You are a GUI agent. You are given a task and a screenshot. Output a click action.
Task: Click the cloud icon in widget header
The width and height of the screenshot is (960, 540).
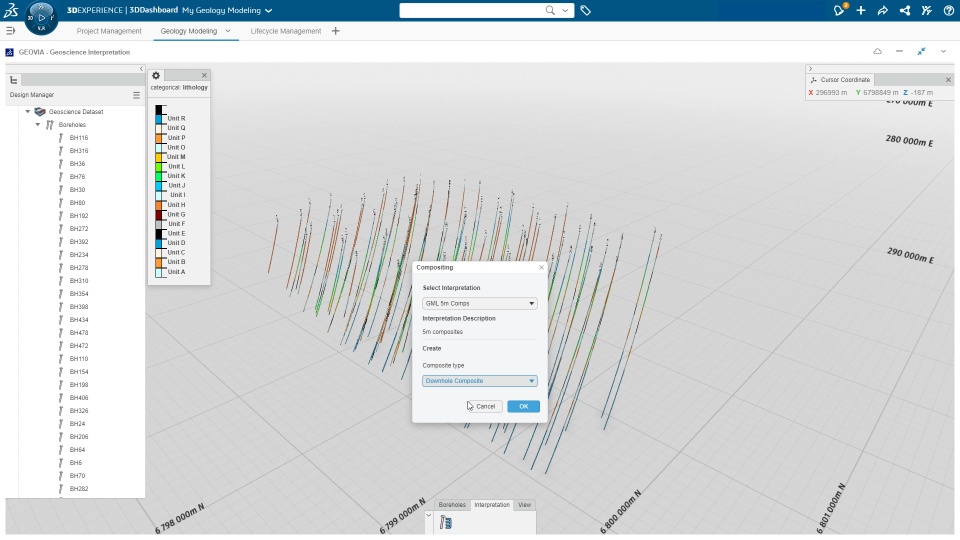coord(877,51)
